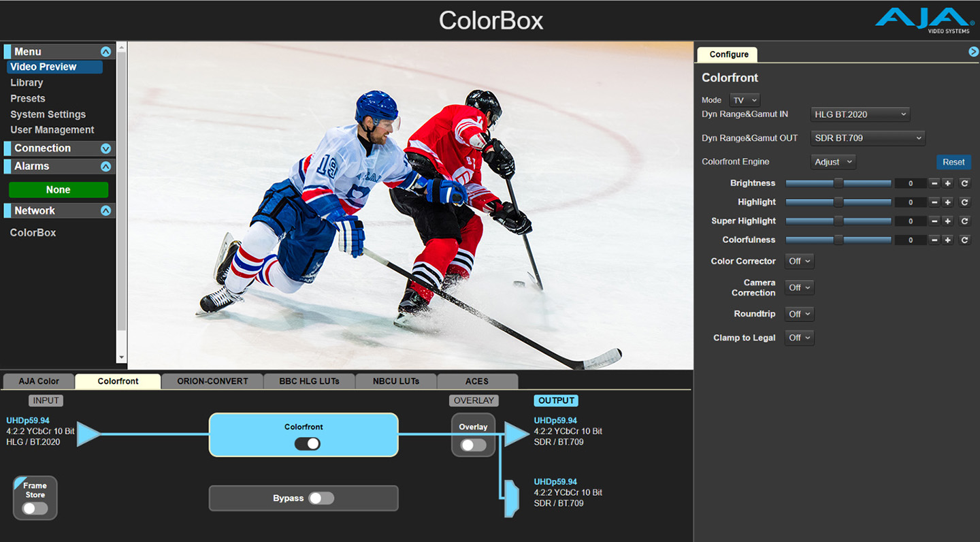Screen dimensions: 980x542
Task: Enable the Bypass toggle
Action: 321,498
